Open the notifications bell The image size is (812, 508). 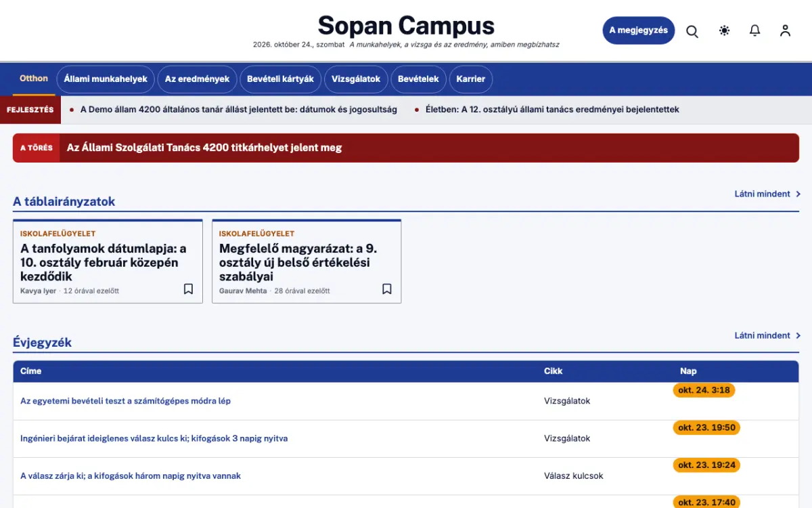click(755, 30)
